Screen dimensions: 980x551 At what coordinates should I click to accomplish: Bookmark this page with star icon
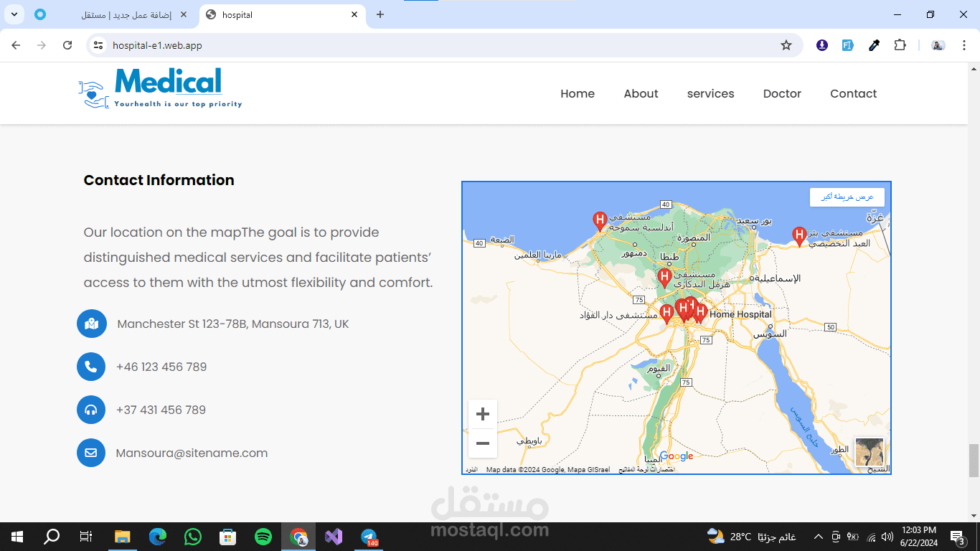tap(786, 45)
